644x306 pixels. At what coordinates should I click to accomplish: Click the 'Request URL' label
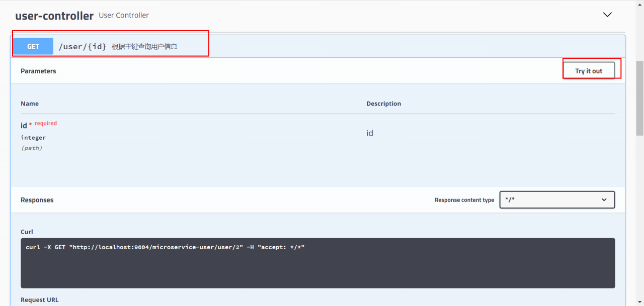[40, 300]
